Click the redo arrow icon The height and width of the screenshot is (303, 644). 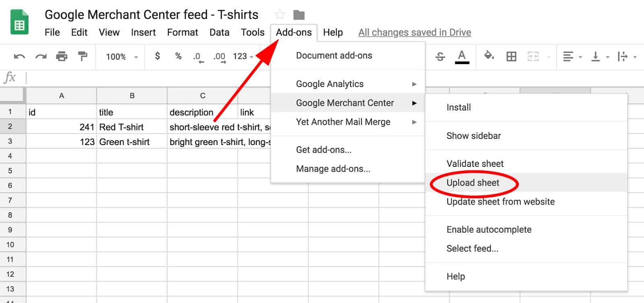[x=41, y=56]
